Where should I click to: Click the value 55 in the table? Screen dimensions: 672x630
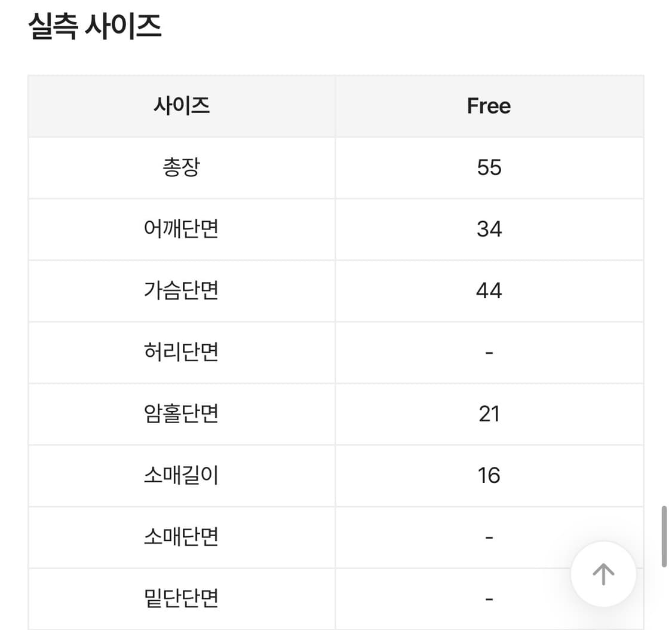point(489,167)
